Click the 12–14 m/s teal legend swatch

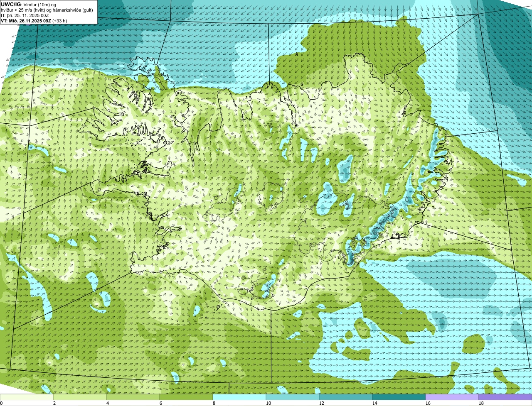pyautogui.click(x=346, y=397)
